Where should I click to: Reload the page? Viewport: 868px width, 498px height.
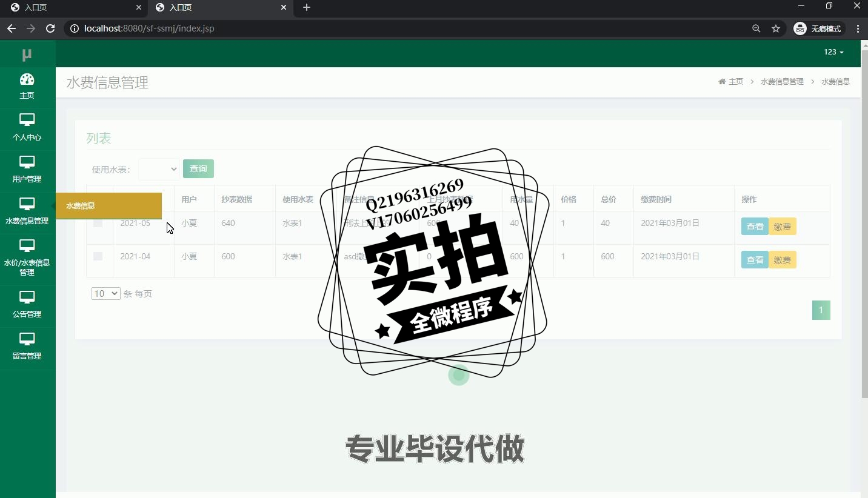(x=50, y=28)
